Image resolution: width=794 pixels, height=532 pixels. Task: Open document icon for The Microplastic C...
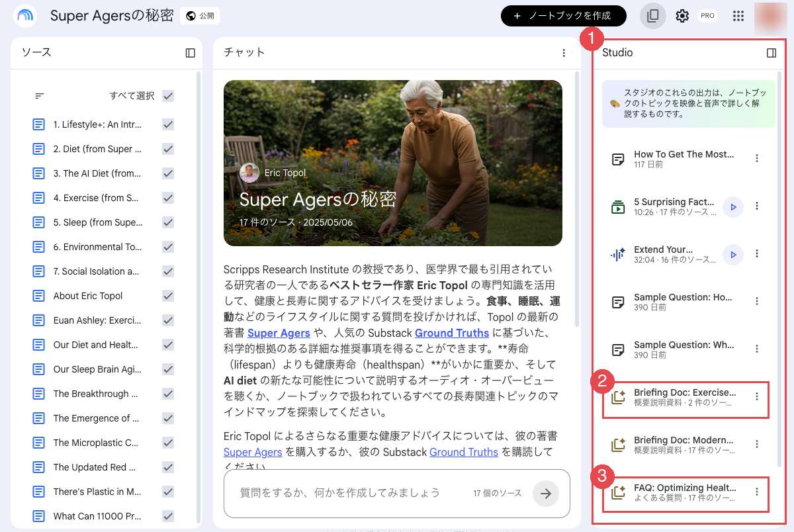pyautogui.click(x=39, y=443)
